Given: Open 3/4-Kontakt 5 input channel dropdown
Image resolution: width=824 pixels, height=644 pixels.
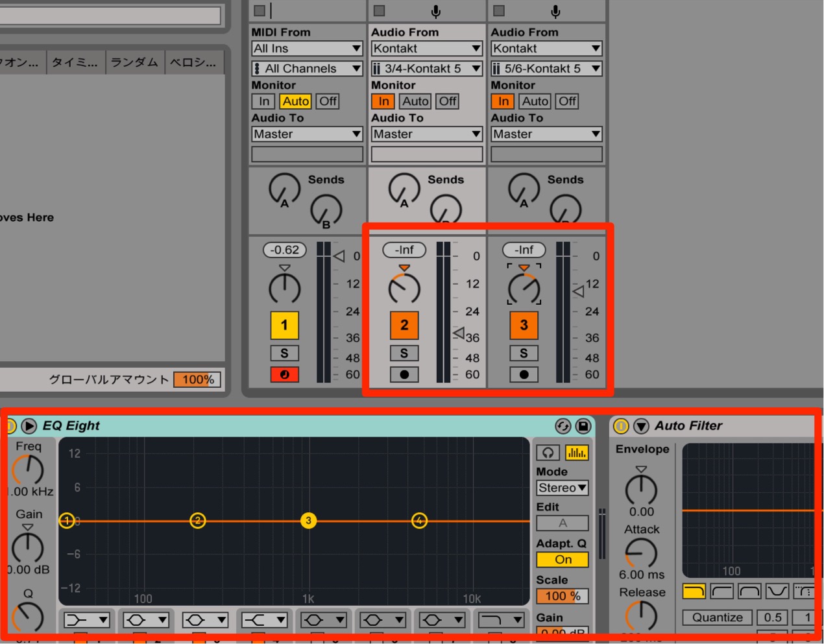Looking at the screenshot, I should [427, 69].
